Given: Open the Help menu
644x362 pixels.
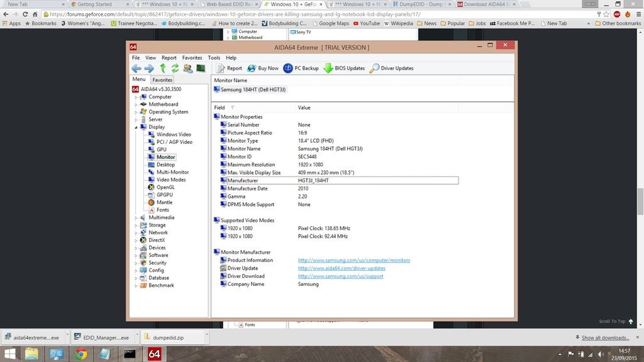Looking at the screenshot, I should pyautogui.click(x=231, y=58).
